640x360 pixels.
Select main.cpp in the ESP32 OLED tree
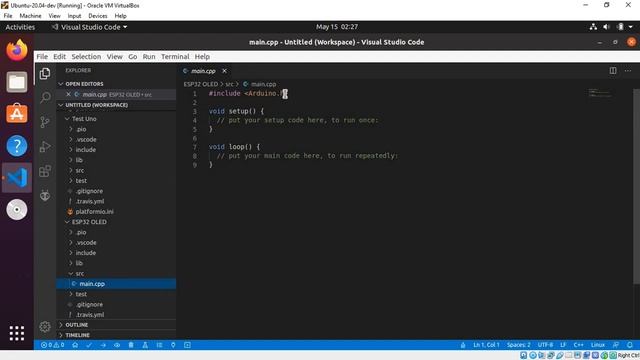click(116, 284)
